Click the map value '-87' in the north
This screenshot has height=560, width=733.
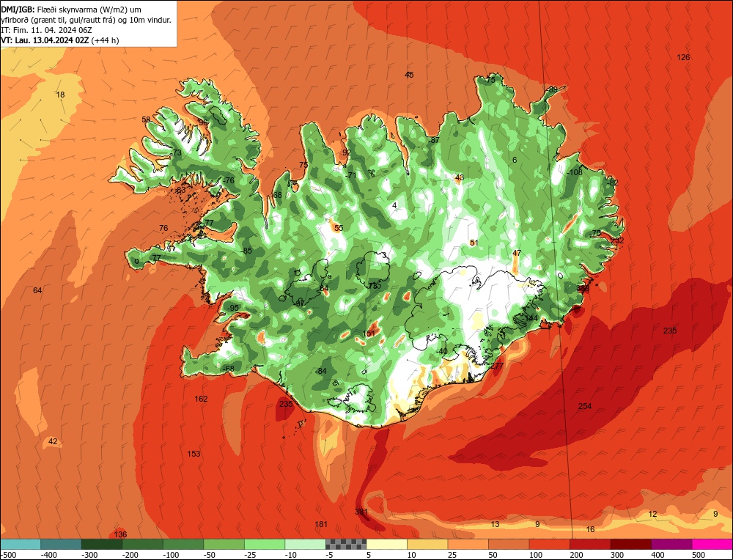(434, 140)
